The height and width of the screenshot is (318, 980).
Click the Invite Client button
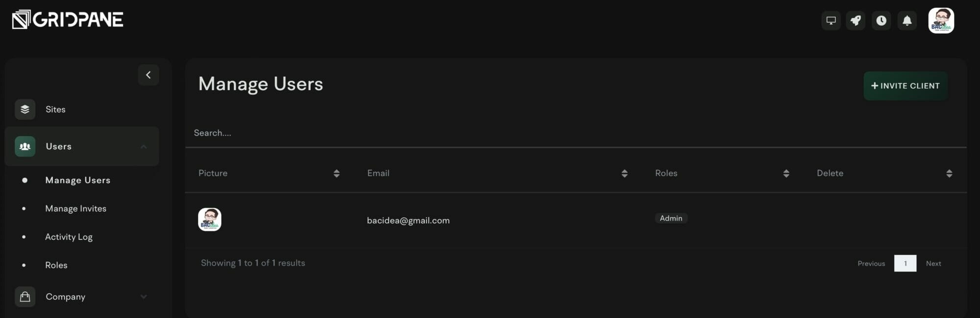point(905,86)
